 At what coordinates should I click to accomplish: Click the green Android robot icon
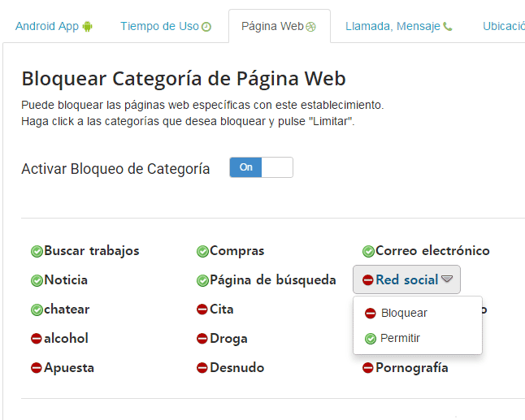(x=88, y=27)
